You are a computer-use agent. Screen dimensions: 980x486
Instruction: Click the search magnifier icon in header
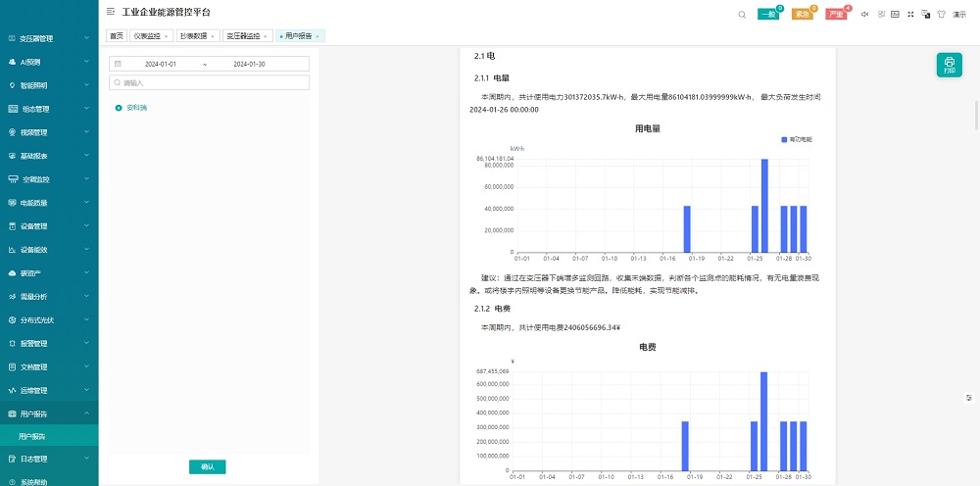(742, 14)
